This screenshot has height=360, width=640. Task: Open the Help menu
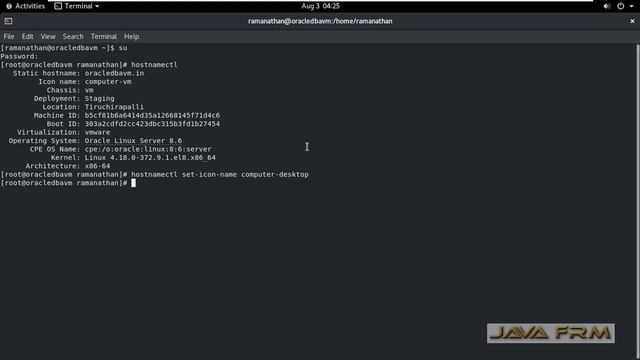point(131,36)
